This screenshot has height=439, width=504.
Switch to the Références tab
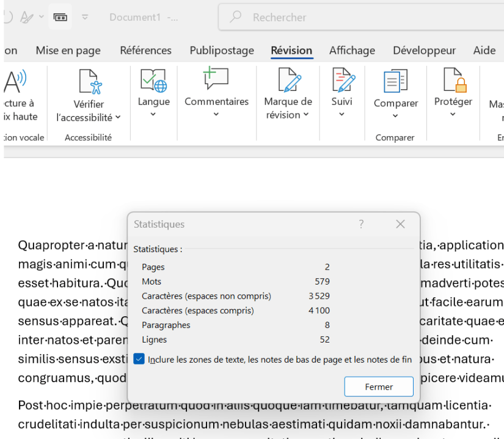click(145, 51)
